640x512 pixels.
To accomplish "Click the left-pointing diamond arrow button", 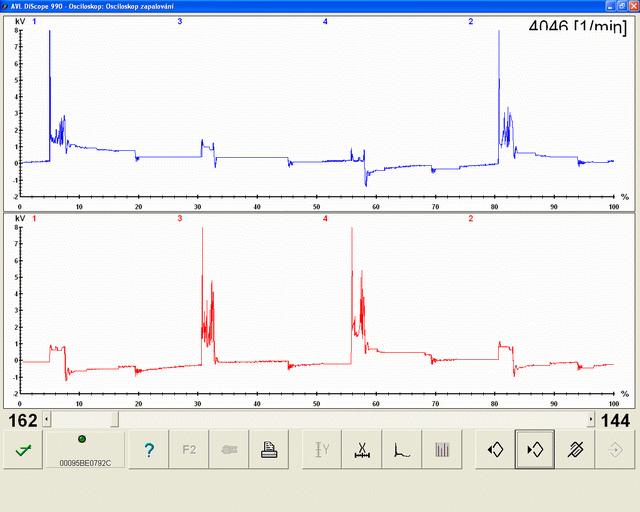I will click(494, 450).
